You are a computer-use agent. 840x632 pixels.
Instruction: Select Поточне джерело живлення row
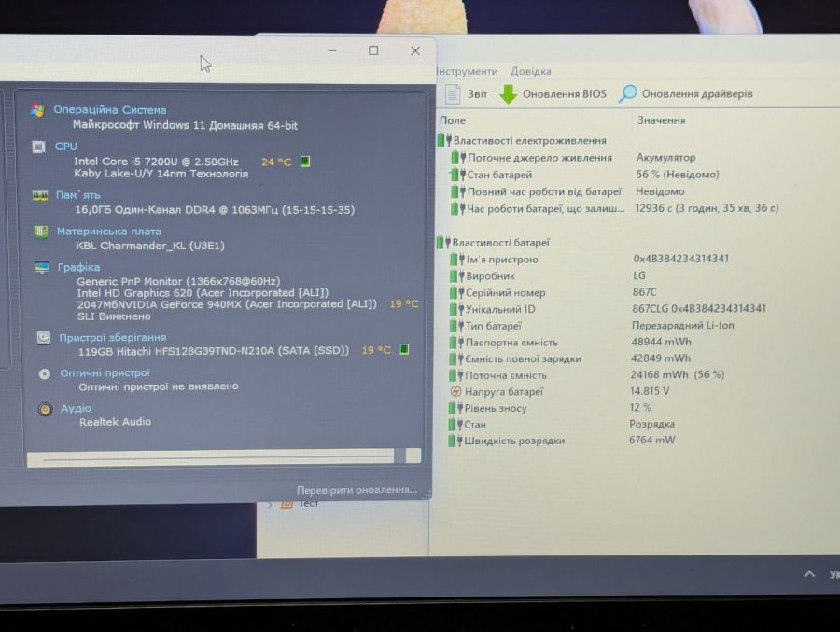pos(573,158)
